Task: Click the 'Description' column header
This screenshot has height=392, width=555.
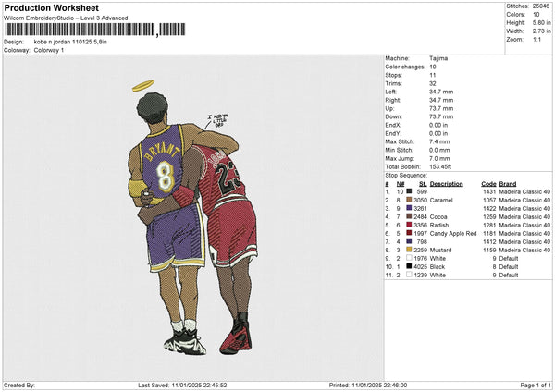Action: (447, 184)
